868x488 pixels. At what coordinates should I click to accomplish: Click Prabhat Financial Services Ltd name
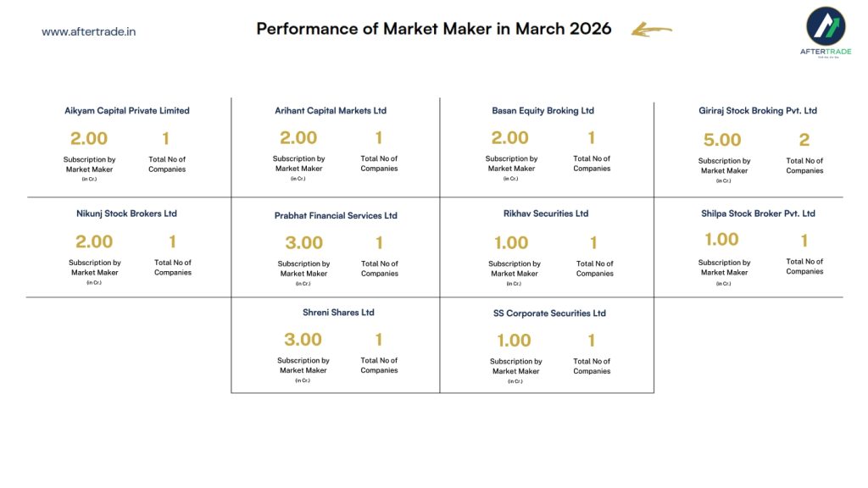click(x=336, y=216)
